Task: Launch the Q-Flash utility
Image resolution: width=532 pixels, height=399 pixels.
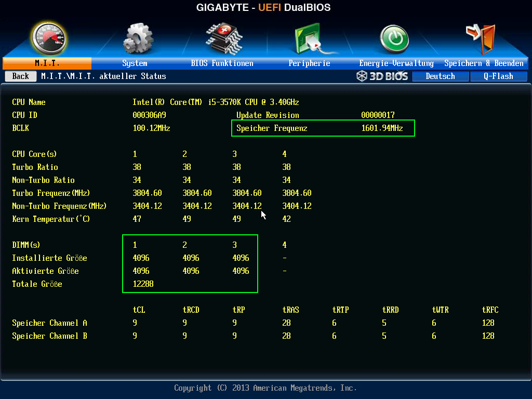Action: pos(498,76)
